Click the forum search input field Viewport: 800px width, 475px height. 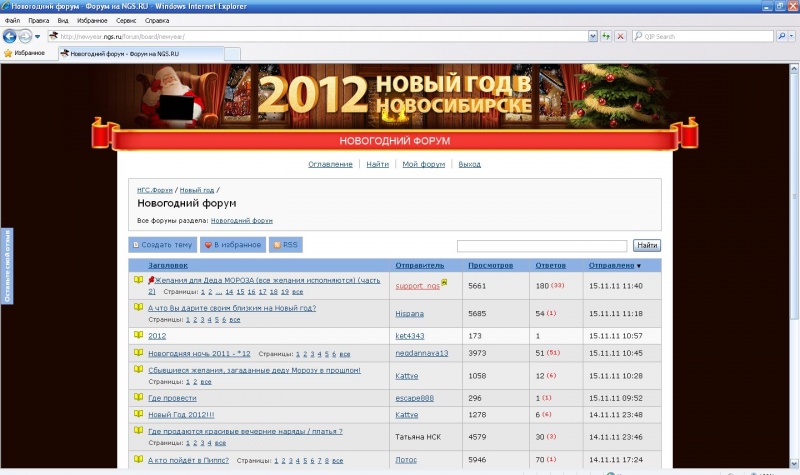click(542, 245)
